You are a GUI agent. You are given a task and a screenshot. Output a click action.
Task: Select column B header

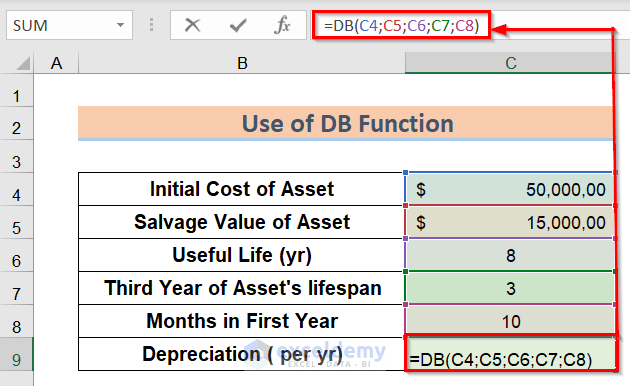[x=242, y=63]
